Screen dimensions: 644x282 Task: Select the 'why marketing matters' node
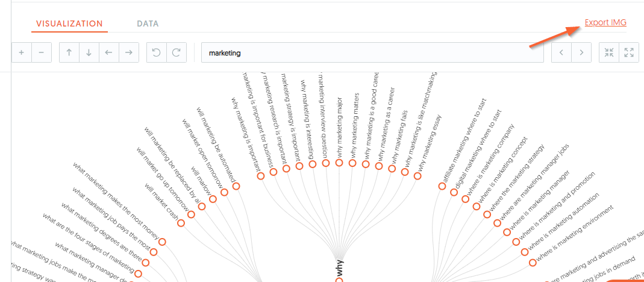click(x=352, y=163)
